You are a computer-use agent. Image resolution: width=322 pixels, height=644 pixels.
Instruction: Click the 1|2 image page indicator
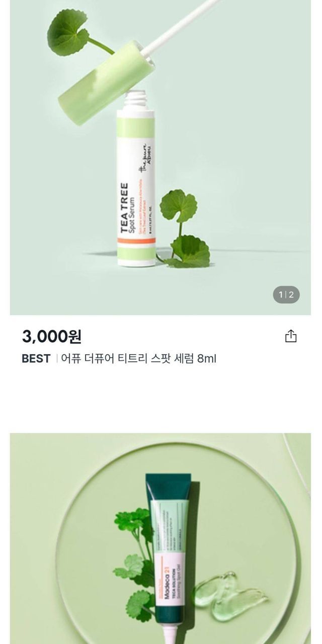tap(286, 295)
